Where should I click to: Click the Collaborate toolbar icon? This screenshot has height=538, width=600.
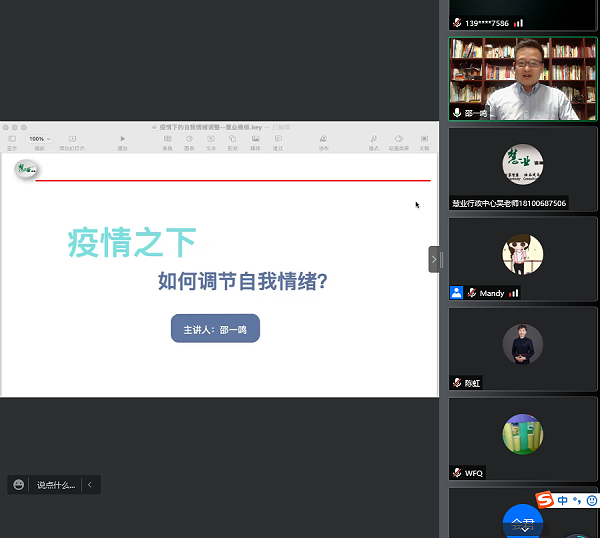coord(324,139)
